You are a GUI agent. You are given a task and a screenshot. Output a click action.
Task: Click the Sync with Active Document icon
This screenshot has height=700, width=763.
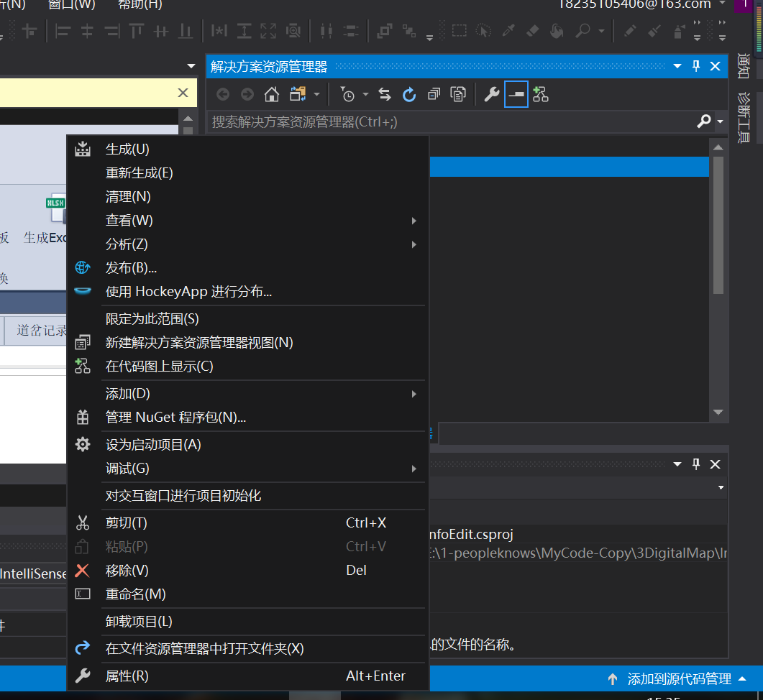tap(385, 94)
